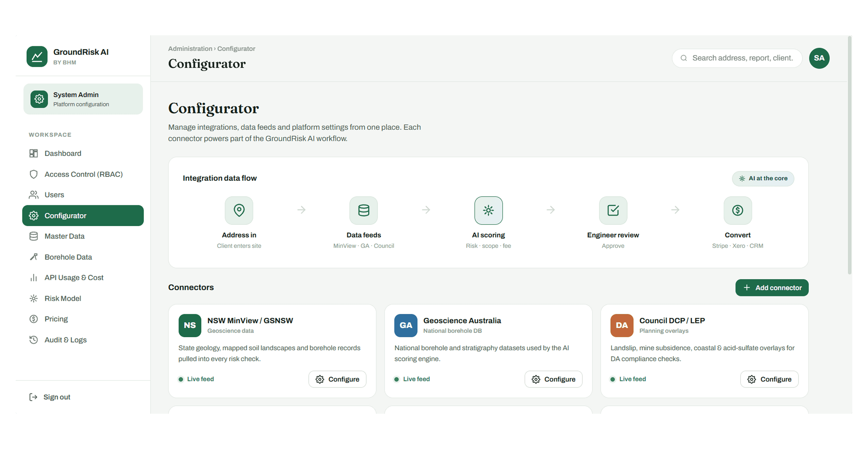
Task: Configure the Council DCP / LEP connector
Action: (769, 379)
